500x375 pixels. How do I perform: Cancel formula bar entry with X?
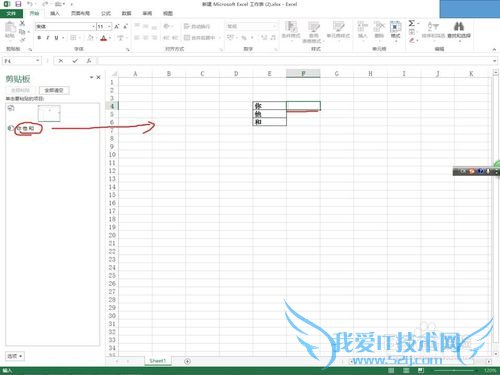[x=61, y=61]
